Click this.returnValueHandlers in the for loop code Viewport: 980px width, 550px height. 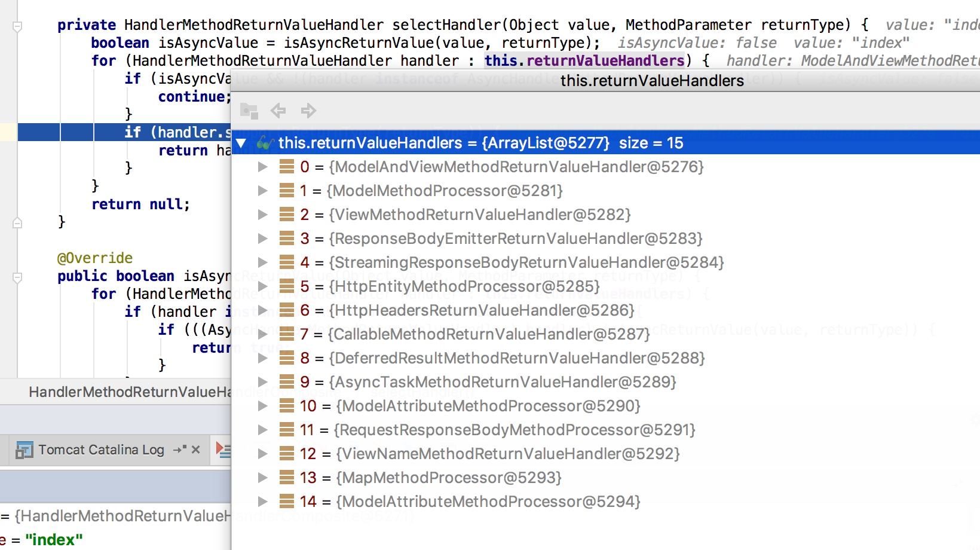click(x=584, y=60)
